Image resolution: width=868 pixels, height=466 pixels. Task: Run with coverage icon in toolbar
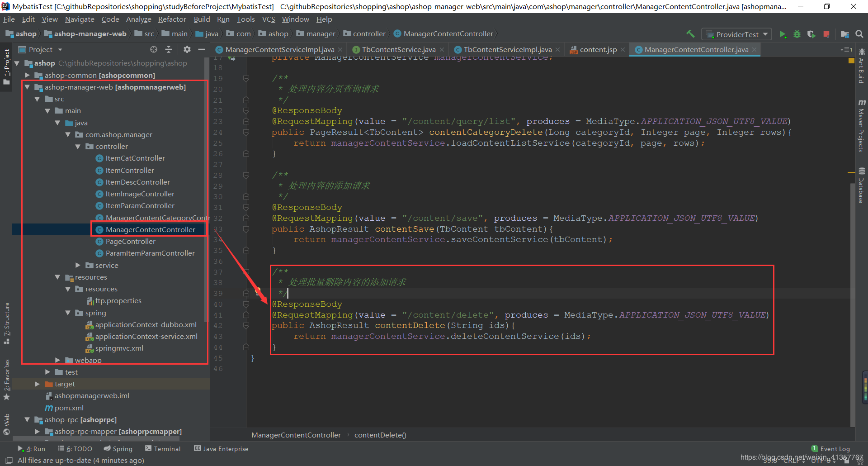[x=811, y=34]
